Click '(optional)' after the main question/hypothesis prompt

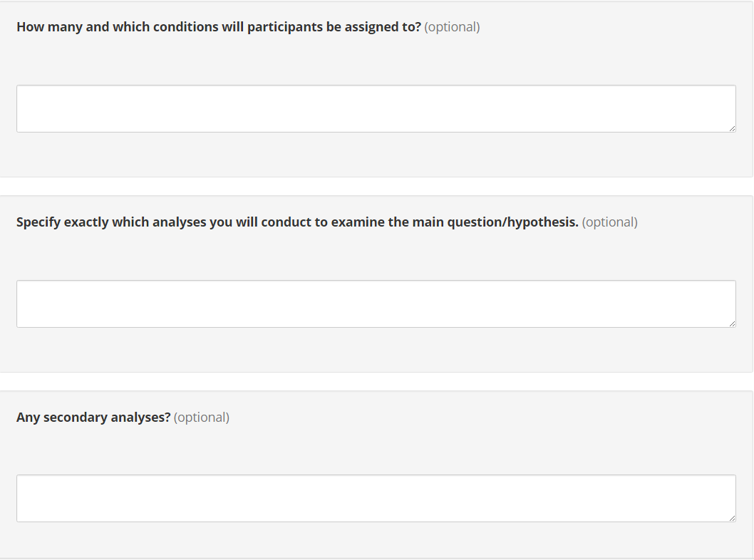pos(609,222)
